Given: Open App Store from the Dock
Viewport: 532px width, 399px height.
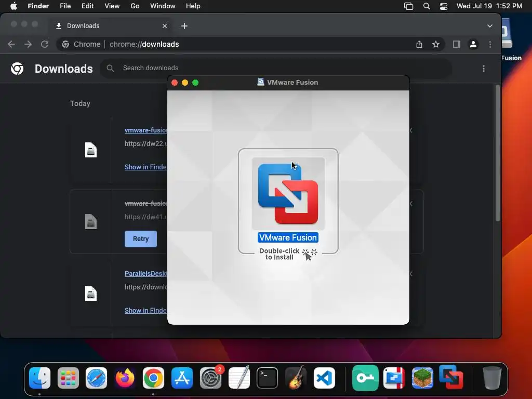Looking at the screenshot, I should (x=182, y=378).
